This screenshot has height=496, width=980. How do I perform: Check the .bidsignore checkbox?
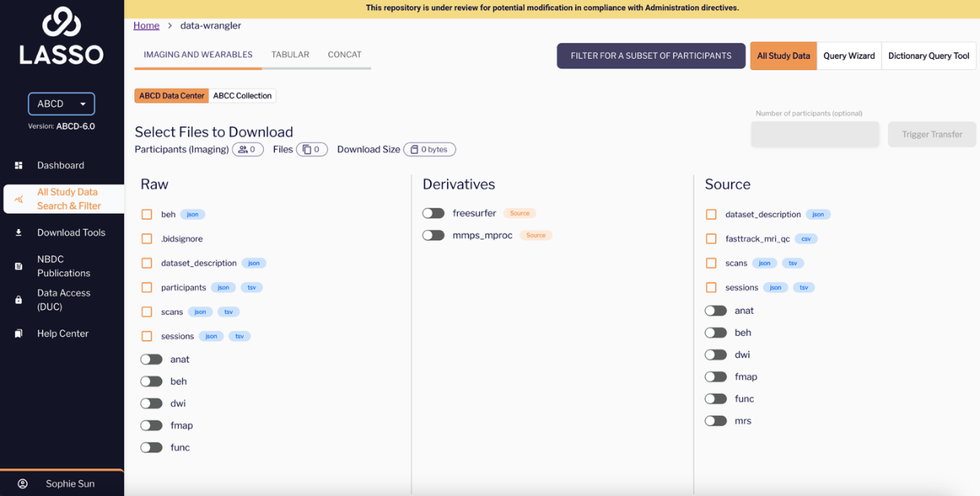(147, 239)
